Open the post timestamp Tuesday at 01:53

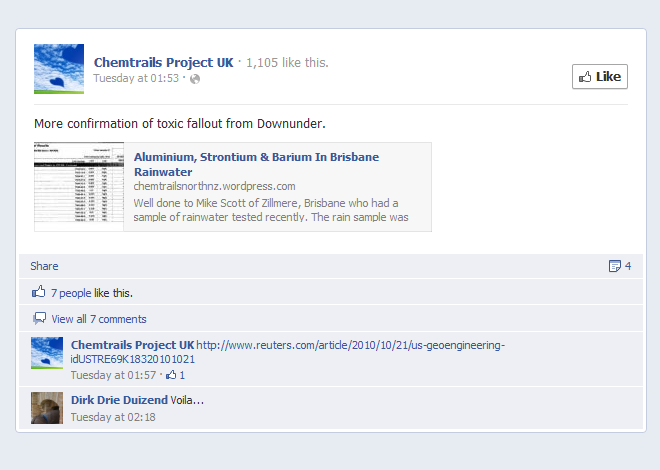point(136,78)
